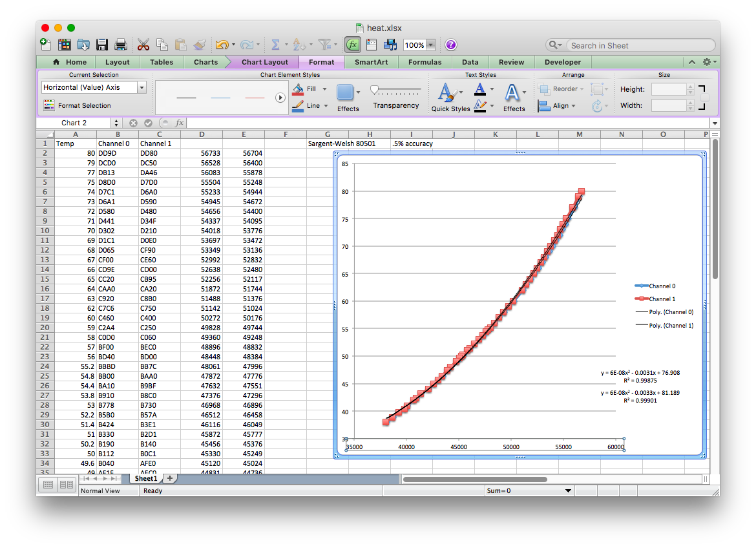Screen dimensions: 756x548
Task: Open the Layout ribbon tab
Action: click(x=117, y=62)
